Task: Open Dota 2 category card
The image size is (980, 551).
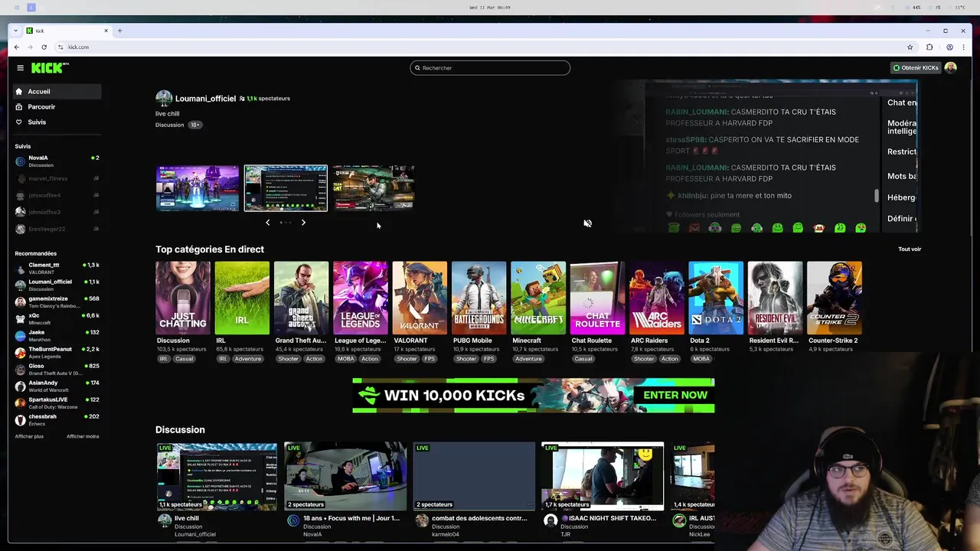Action: tap(716, 298)
